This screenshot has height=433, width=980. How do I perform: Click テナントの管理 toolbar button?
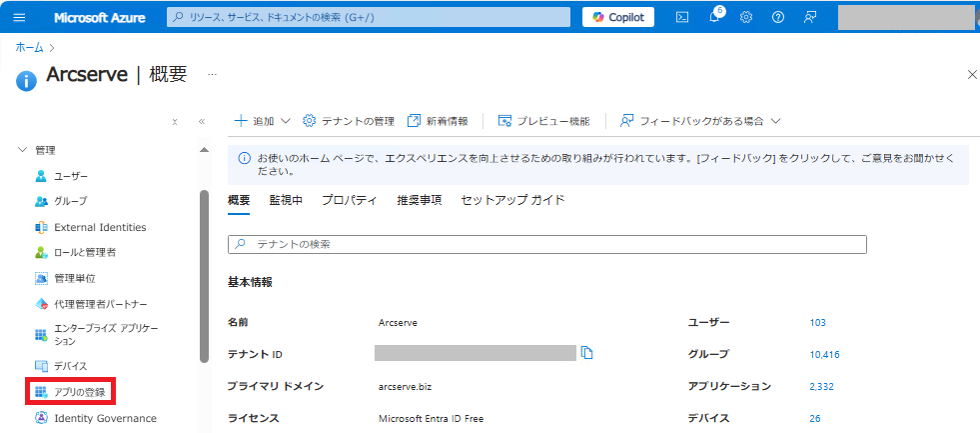pyautogui.click(x=348, y=121)
